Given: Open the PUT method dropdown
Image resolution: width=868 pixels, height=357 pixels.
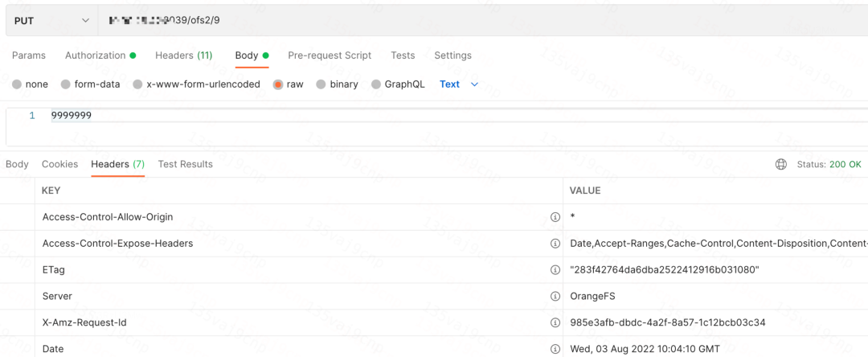Looking at the screenshot, I should (x=51, y=21).
